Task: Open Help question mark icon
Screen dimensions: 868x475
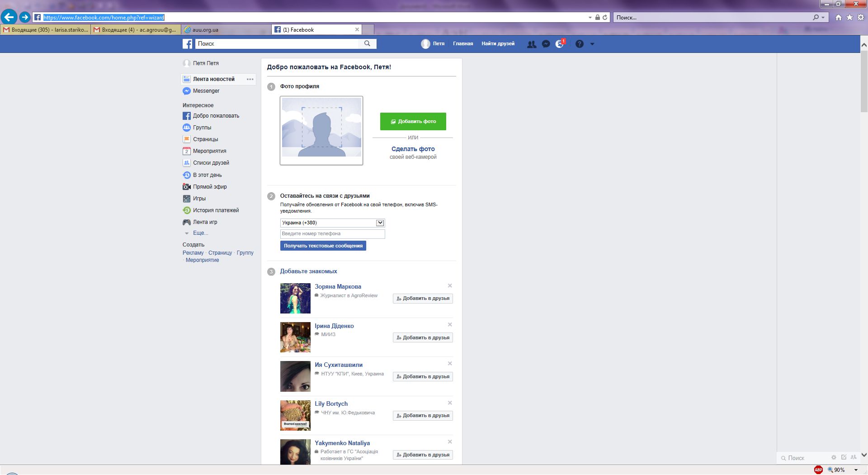Action: [x=580, y=44]
